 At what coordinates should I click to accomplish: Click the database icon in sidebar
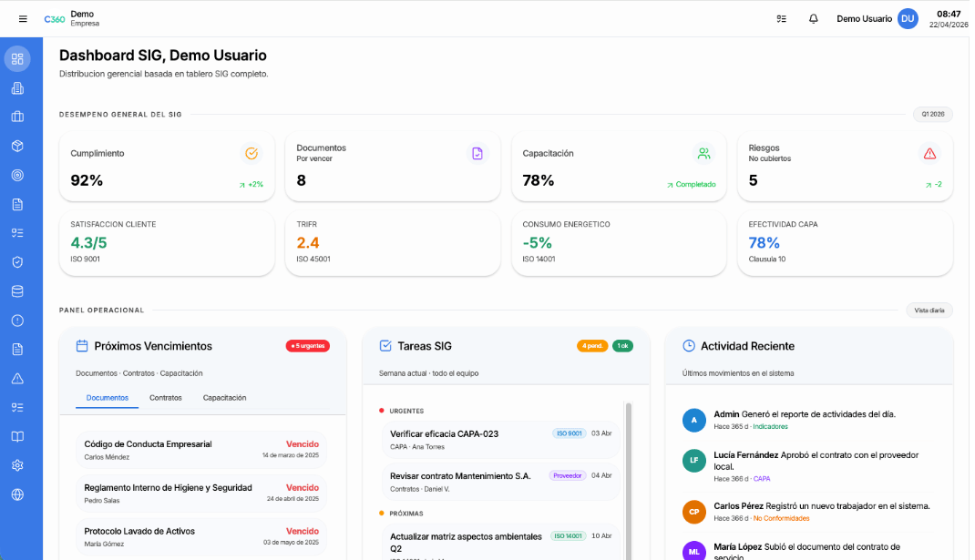pos(17,291)
